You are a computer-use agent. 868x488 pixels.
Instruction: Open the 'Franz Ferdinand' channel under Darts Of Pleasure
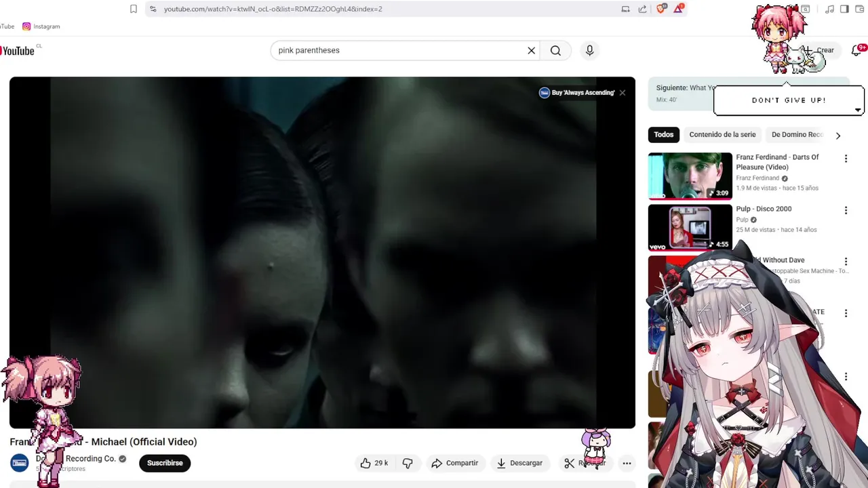[757, 178]
